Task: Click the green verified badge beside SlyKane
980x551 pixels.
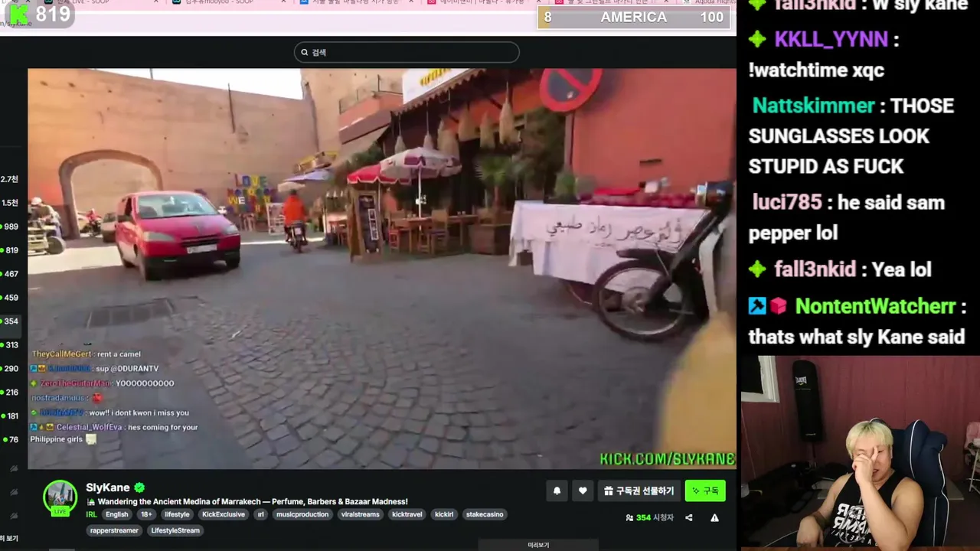Action: pos(139,487)
